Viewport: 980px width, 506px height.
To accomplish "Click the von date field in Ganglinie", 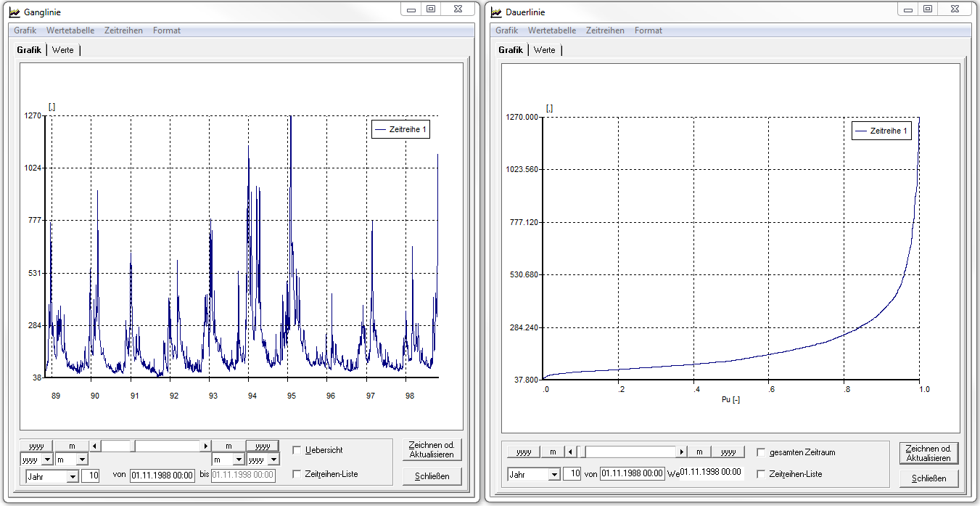I will tap(162, 475).
